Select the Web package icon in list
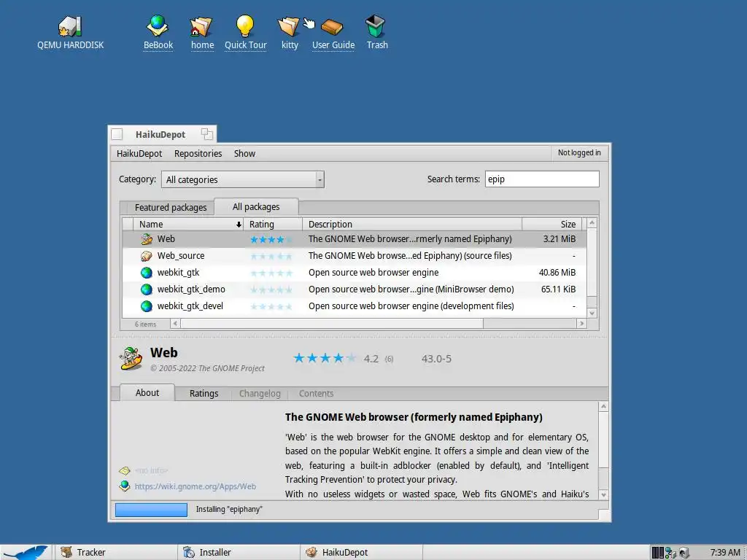Screen dimensions: 747x560 pos(146,239)
